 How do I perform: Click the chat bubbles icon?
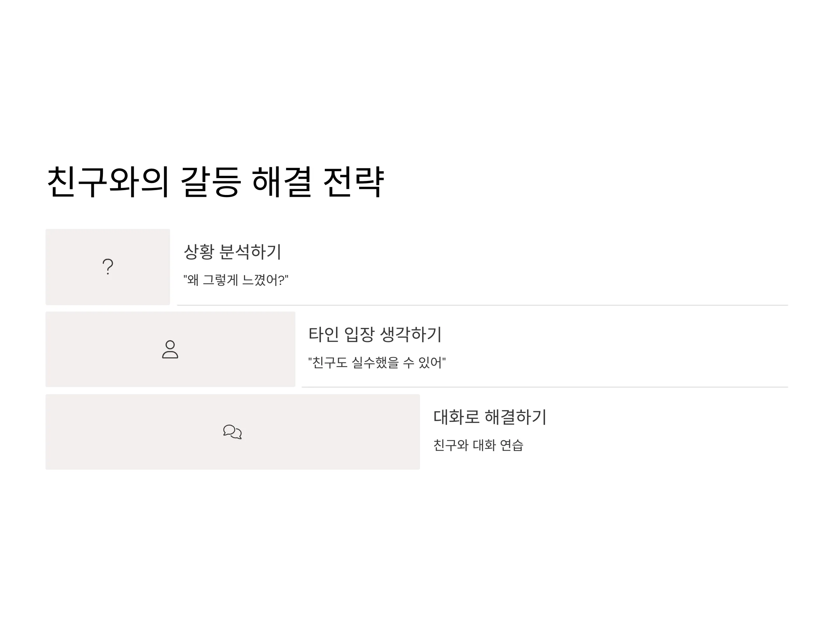232,432
